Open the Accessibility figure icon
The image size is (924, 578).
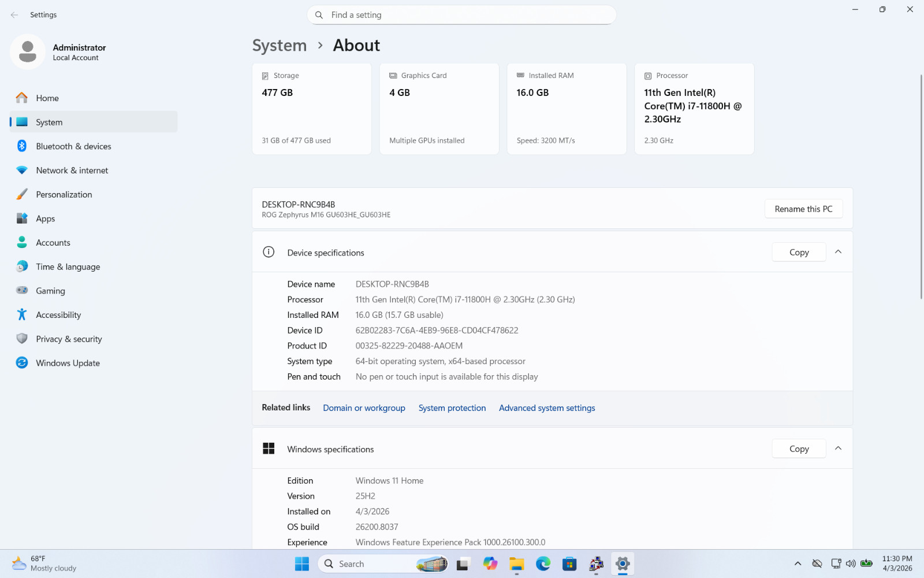(22, 314)
